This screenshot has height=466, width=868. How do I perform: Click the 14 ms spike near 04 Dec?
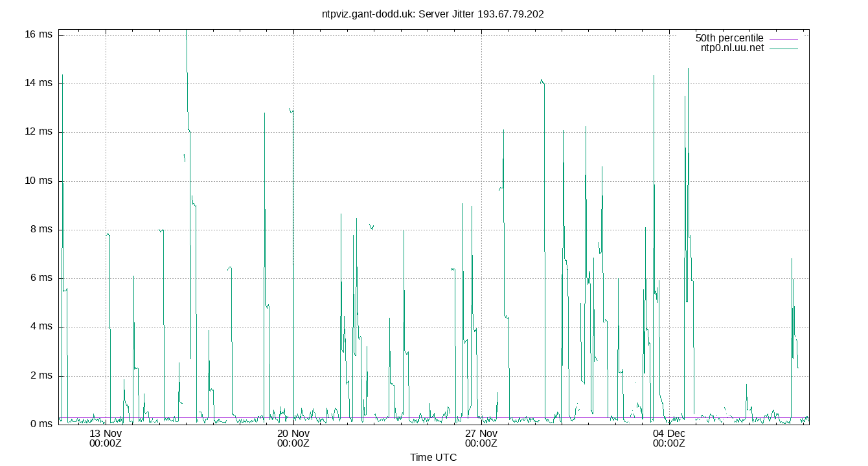(654, 84)
